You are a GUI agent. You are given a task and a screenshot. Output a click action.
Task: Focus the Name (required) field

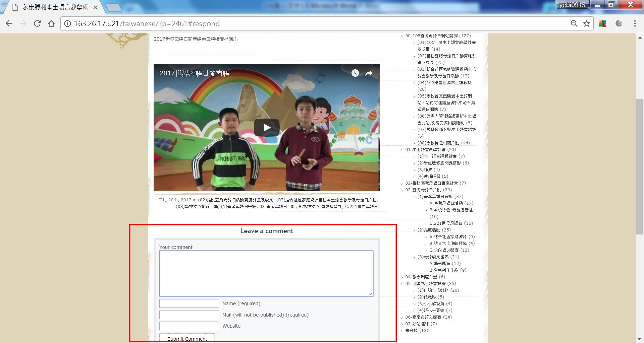[x=189, y=303]
